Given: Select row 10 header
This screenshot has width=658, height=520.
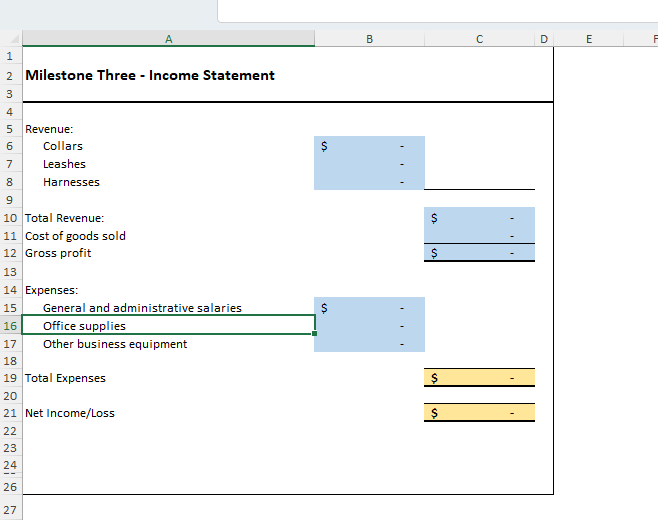Looking at the screenshot, I should tap(10, 218).
